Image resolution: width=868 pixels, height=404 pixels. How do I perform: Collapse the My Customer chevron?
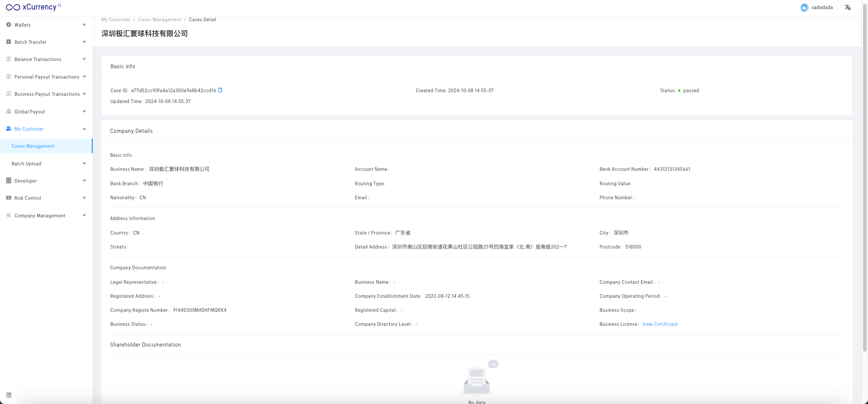pos(84,129)
